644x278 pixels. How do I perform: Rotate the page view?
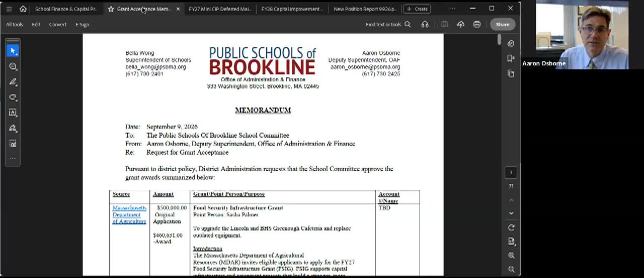tap(511, 228)
